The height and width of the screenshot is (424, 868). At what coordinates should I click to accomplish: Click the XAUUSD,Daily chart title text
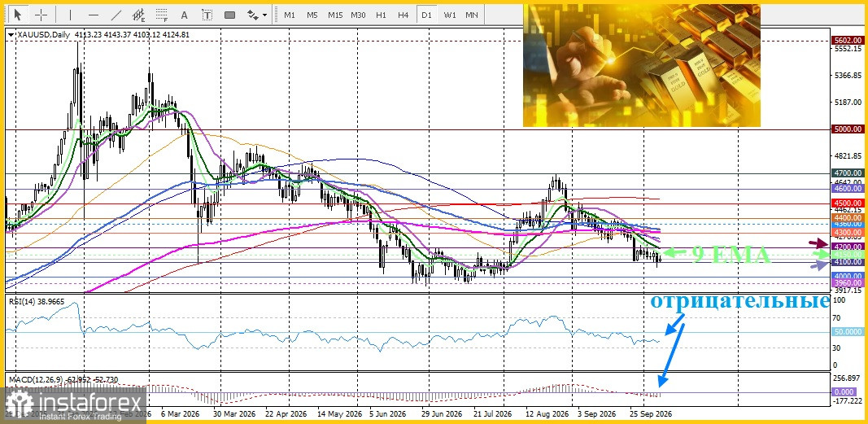[44, 35]
